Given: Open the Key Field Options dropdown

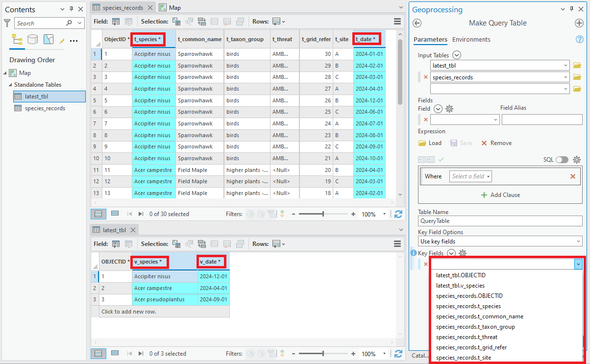Looking at the screenshot, I should [500, 242].
